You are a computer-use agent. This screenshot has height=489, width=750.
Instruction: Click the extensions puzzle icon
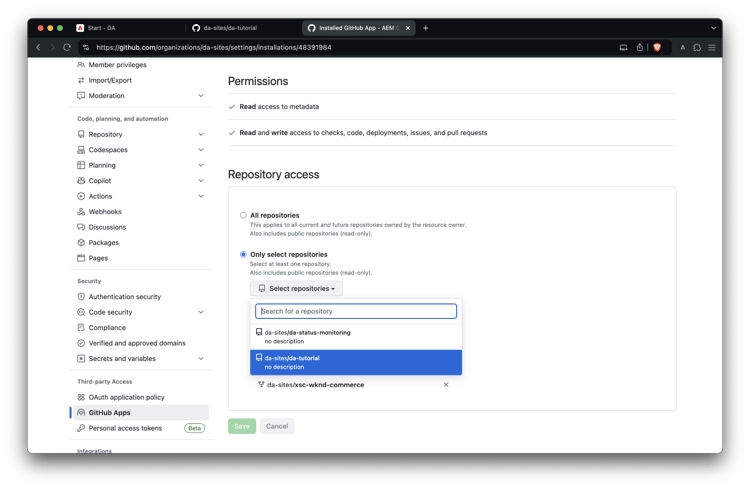point(697,47)
